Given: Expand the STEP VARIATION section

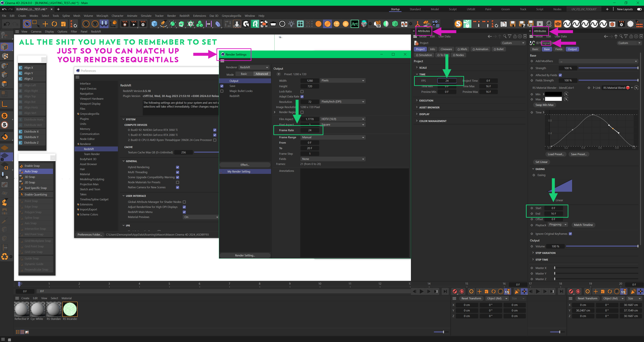Looking at the screenshot, I should click(545, 253).
